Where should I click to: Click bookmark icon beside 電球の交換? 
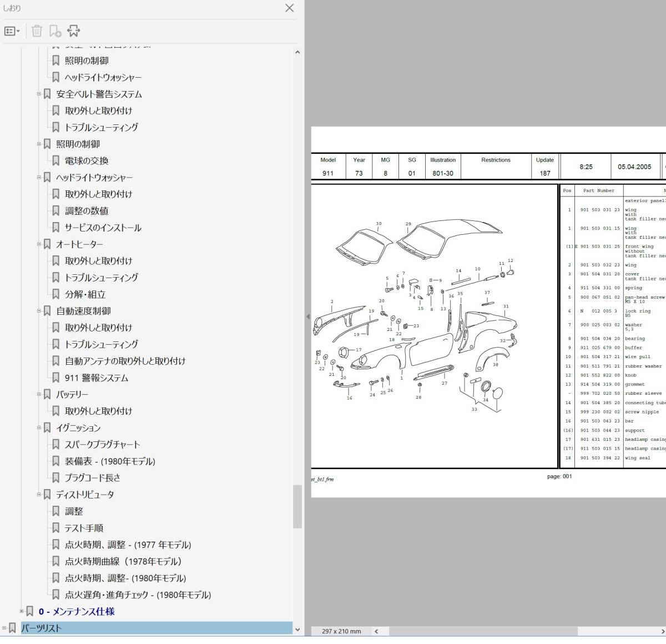pos(56,161)
